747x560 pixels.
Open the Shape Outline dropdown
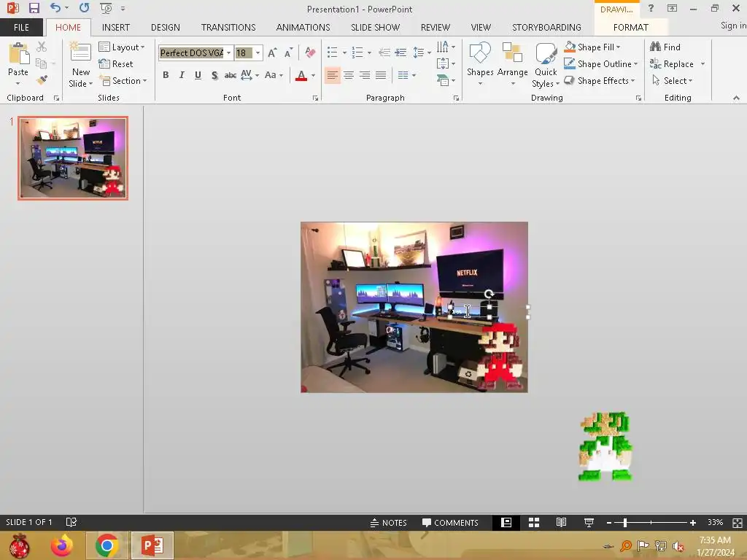pyautogui.click(x=600, y=64)
